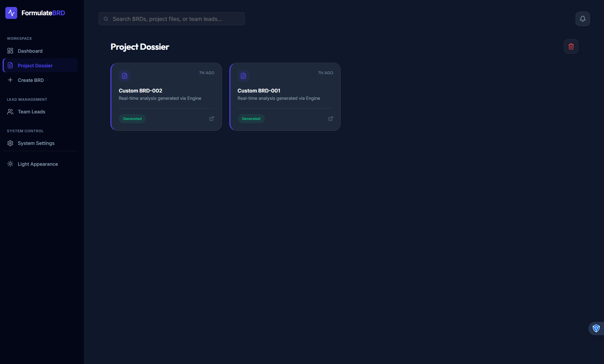Viewport: 604px width, 364px height.
Task: Open Custom BRD-001 external link icon
Action: pos(331,119)
